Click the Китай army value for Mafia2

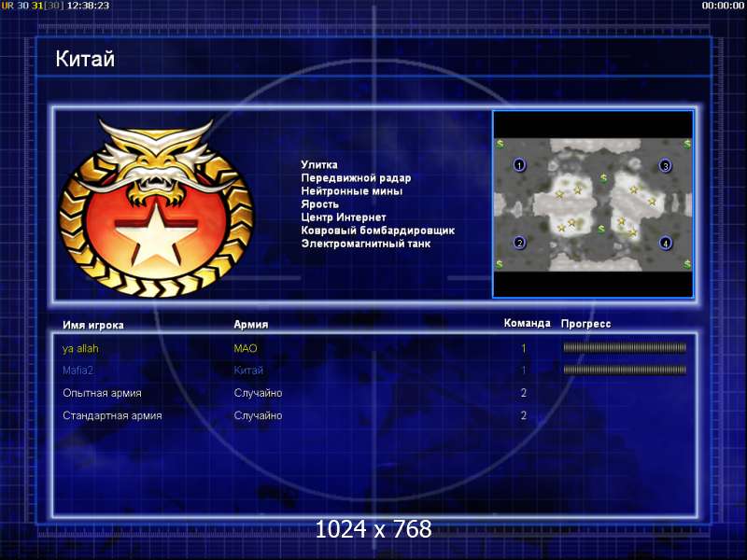[248, 371]
